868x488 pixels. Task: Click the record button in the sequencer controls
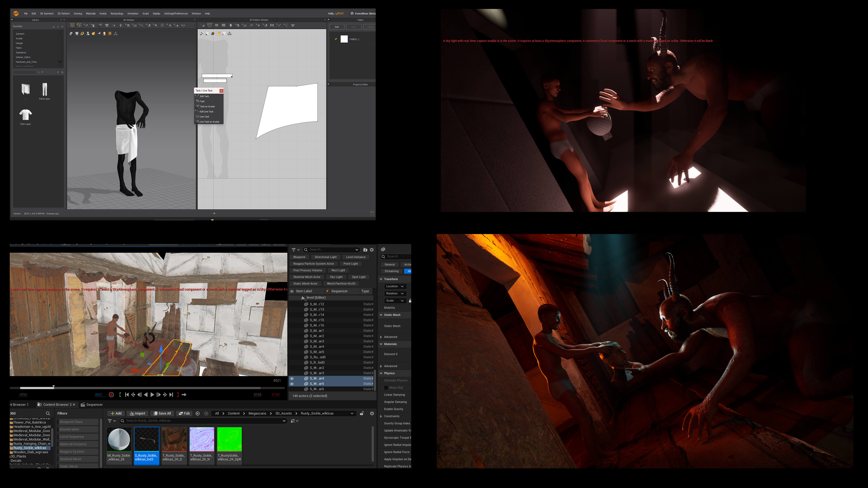[x=111, y=395]
